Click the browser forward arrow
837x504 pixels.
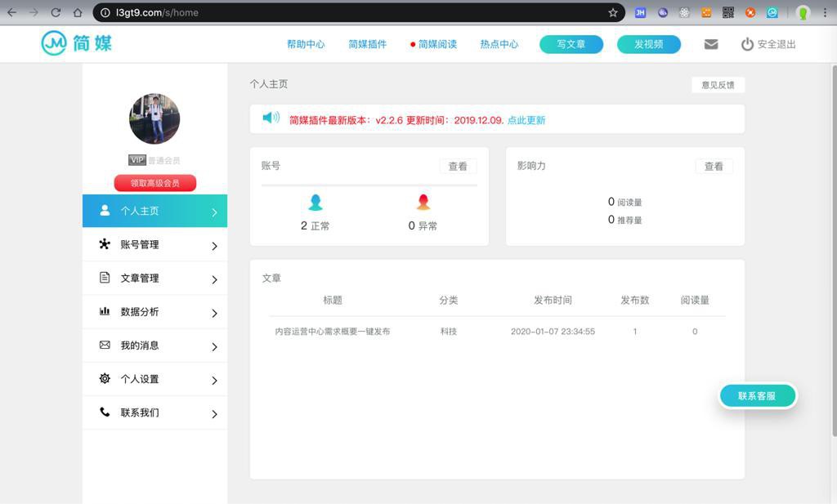coord(34,12)
